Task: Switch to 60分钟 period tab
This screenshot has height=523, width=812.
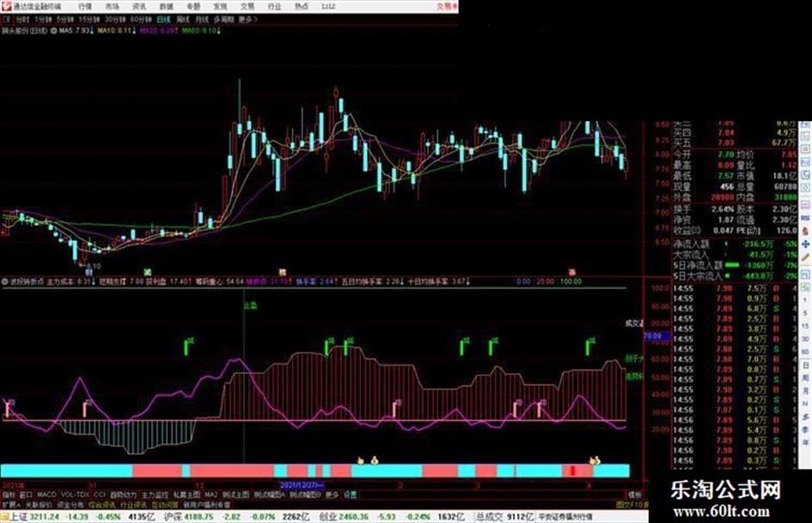Action: pos(141,20)
